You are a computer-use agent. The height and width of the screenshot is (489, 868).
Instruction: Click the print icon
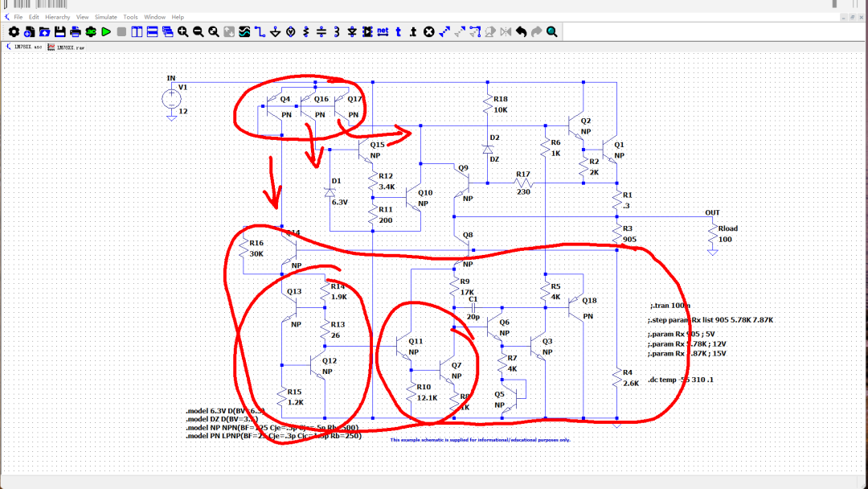click(x=75, y=31)
